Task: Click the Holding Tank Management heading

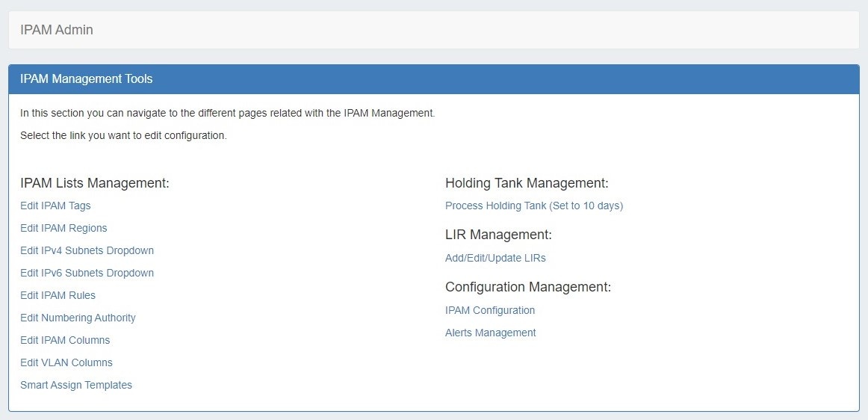Action: tap(527, 183)
